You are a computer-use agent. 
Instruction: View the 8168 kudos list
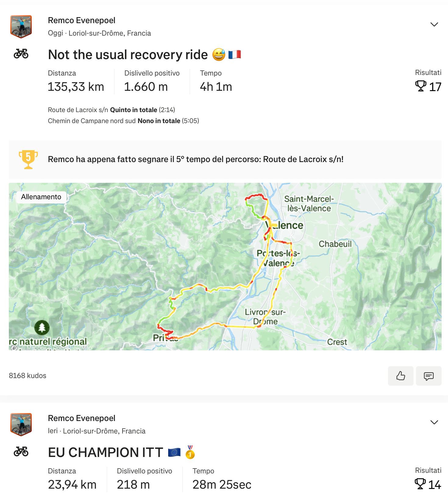tap(27, 376)
